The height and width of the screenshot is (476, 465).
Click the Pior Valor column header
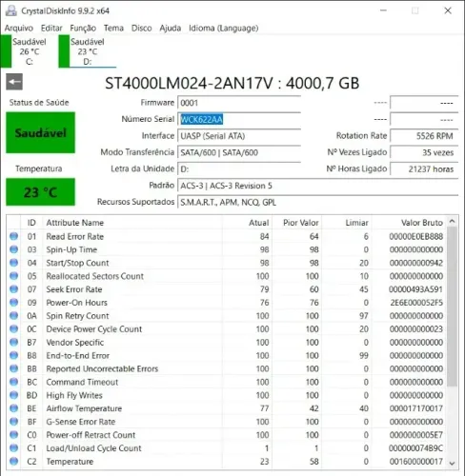point(297,223)
